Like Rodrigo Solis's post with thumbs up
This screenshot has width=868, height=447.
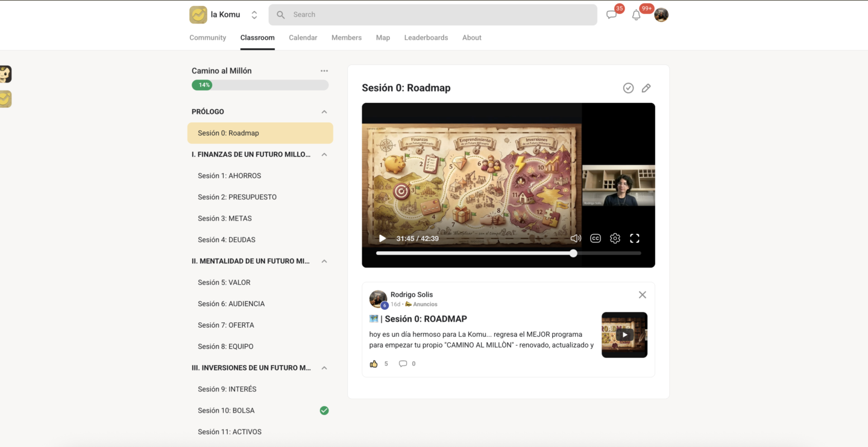click(x=374, y=364)
